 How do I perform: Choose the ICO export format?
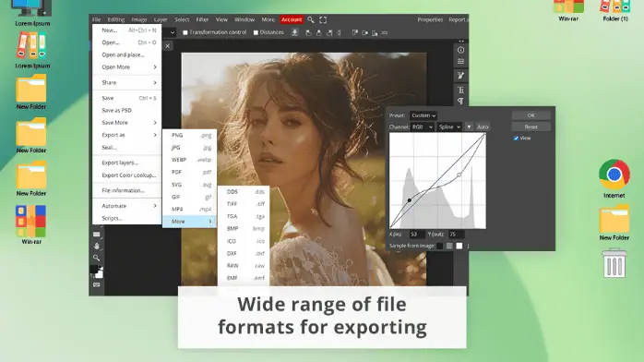point(244,241)
